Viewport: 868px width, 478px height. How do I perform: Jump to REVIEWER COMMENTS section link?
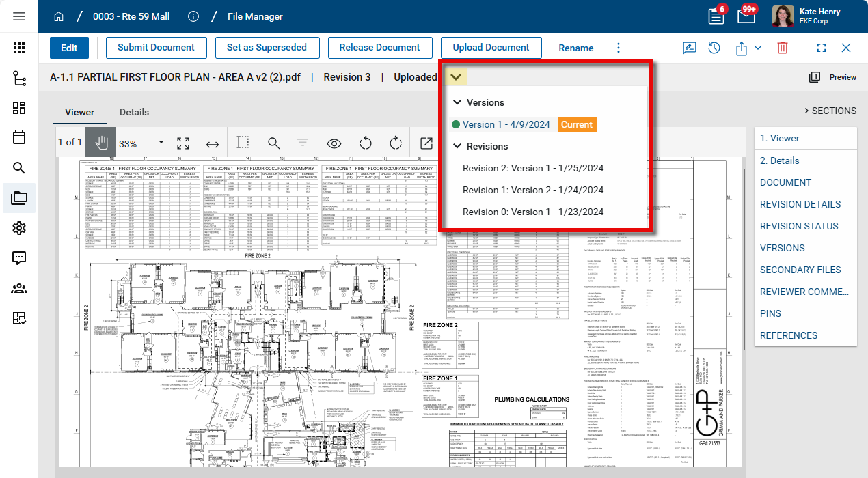[804, 292]
